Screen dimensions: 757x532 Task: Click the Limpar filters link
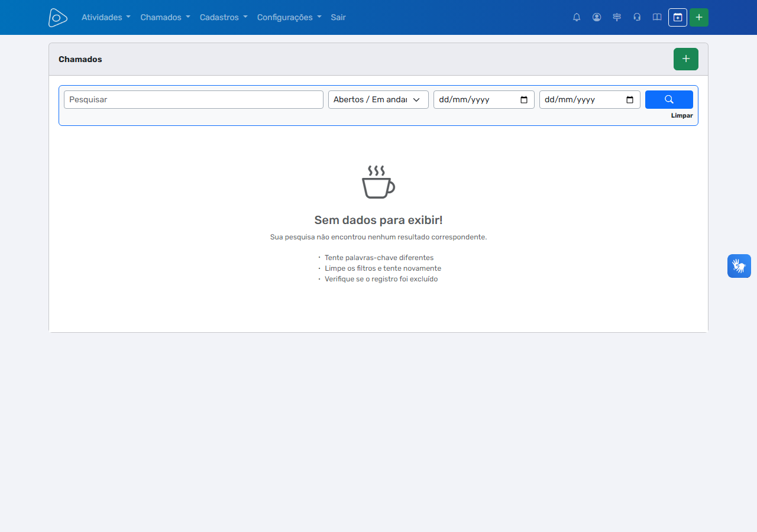[x=682, y=116]
